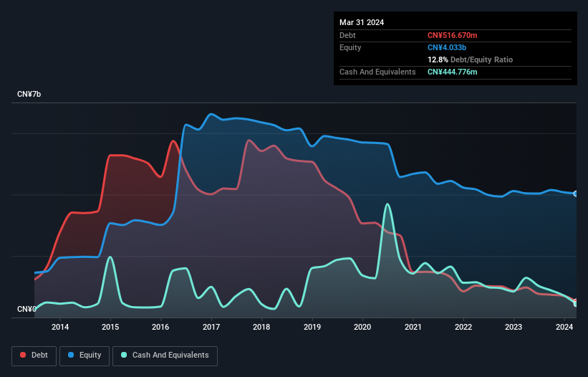Click the Cash And Equivalents tooltip label

pos(377,72)
